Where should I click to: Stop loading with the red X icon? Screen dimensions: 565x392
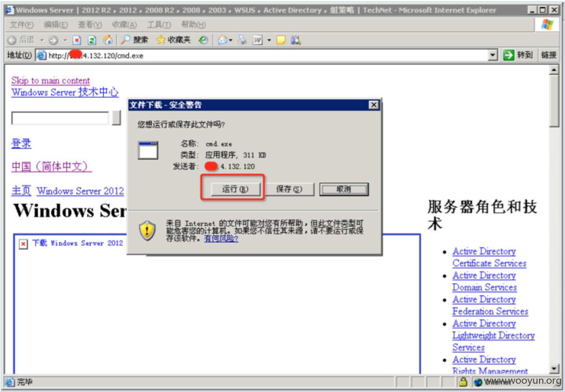coord(77,40)
